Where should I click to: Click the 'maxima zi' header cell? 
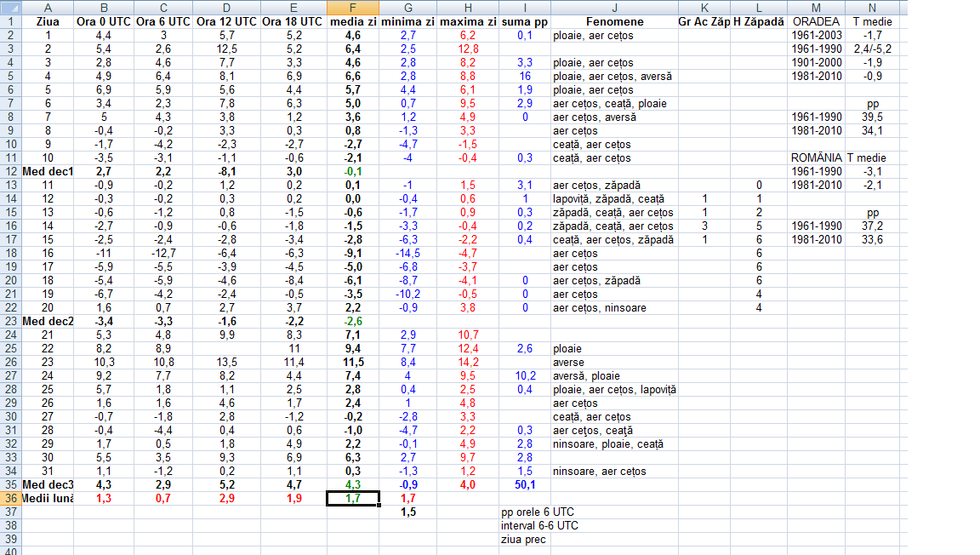tap(468, 22)
